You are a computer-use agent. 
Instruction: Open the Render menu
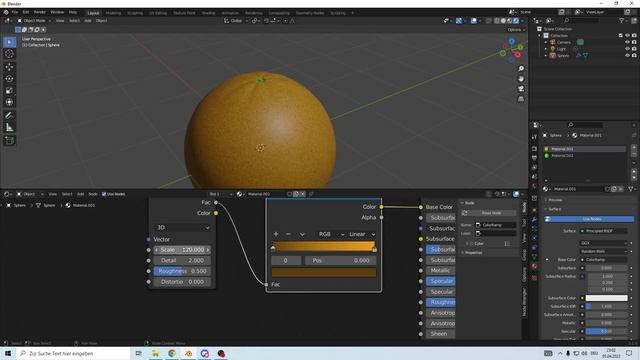(40, 13)
